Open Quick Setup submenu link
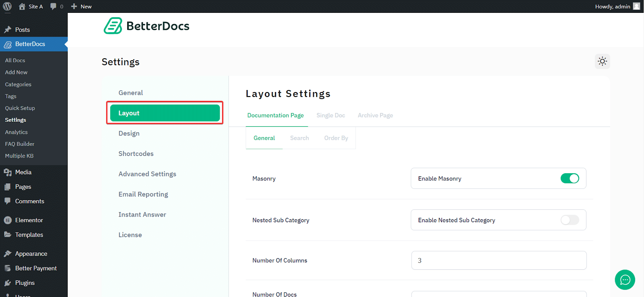This screenshot has height=297, width=644. (20, 108)
